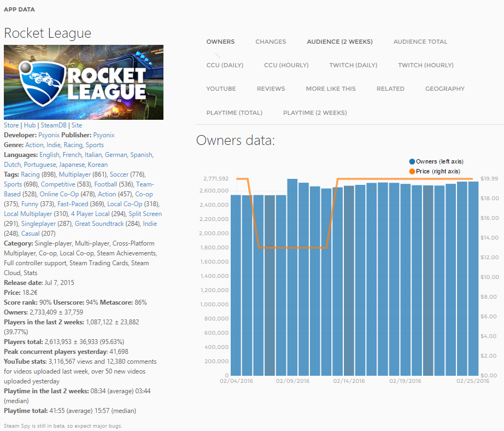
Task: Toggle the Price (right axis) legend dot
Action: (412, 171)
